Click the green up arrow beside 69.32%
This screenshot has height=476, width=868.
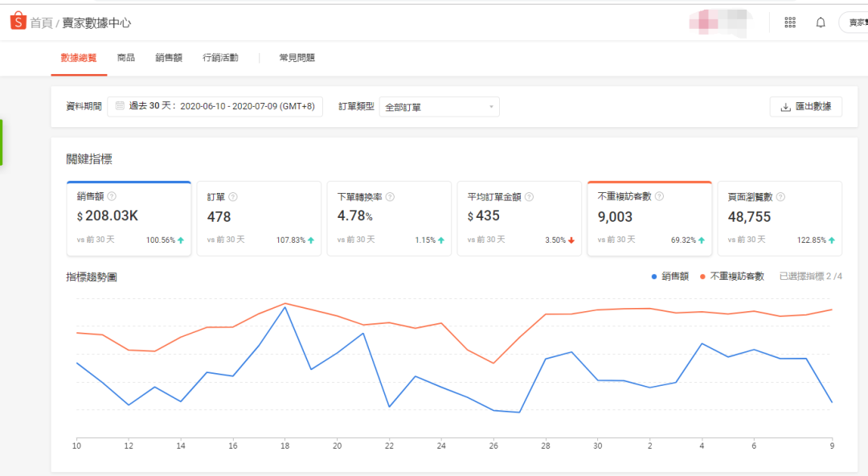(x=702, y=240)
